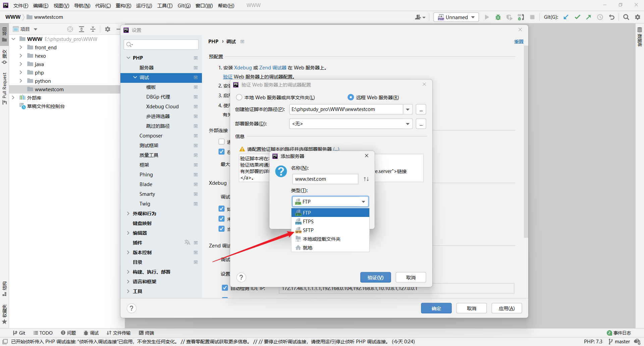Click the Run button in the toolbar

487,17
